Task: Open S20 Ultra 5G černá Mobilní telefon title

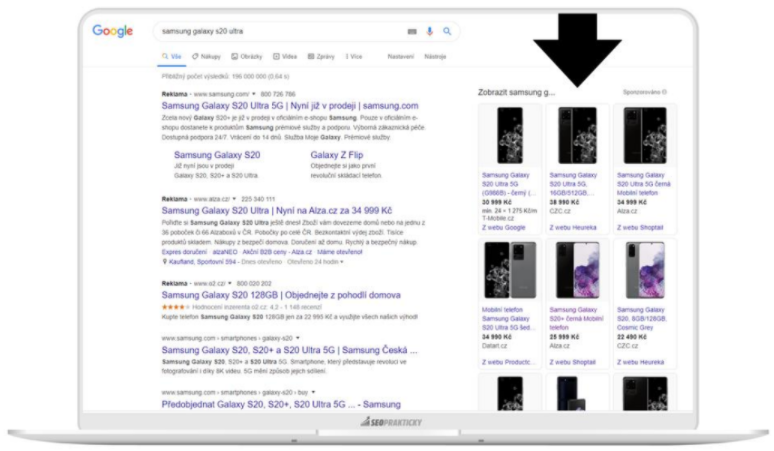Action: tap(644, 184)
